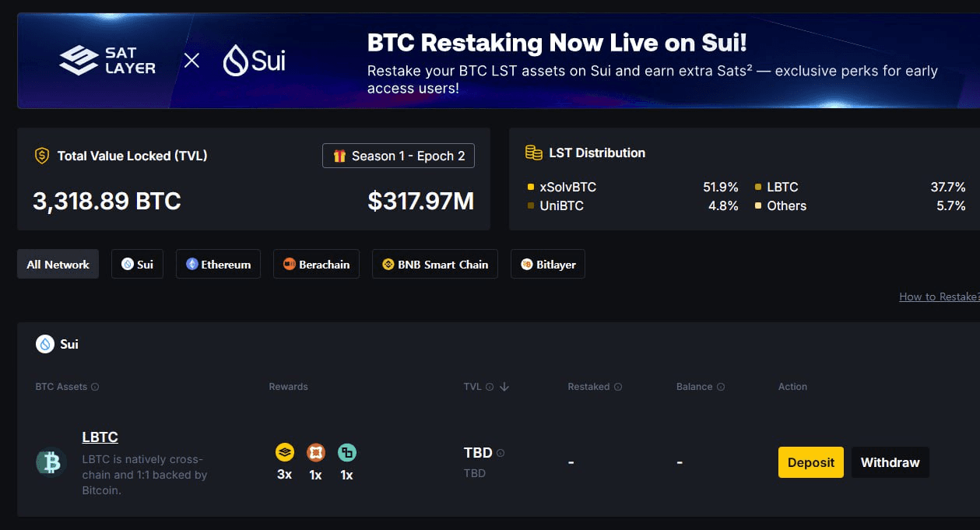The width and height of the screenshot is (980, 530).
Task: Click the $317.97M value
Action: (x=421, y=202)
